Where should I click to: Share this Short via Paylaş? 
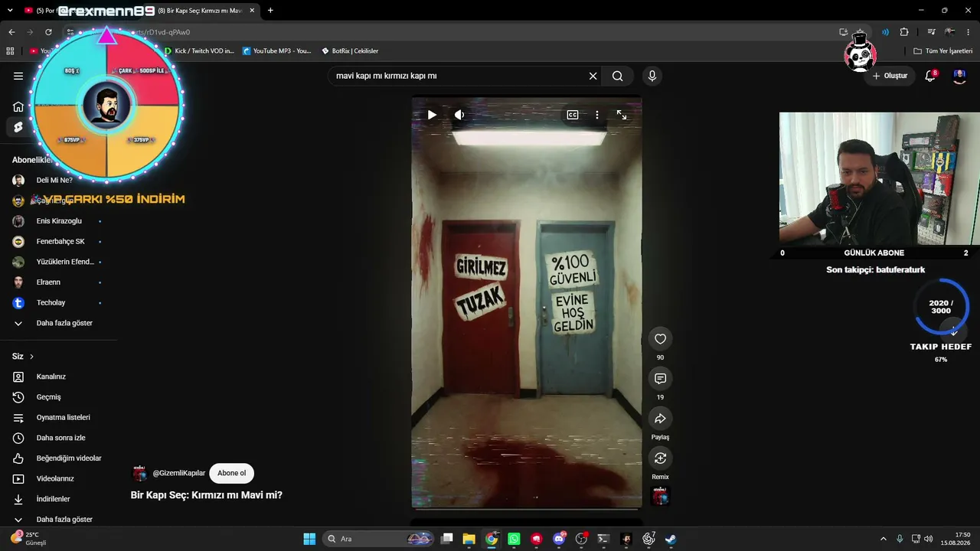(x=660, y=419)
